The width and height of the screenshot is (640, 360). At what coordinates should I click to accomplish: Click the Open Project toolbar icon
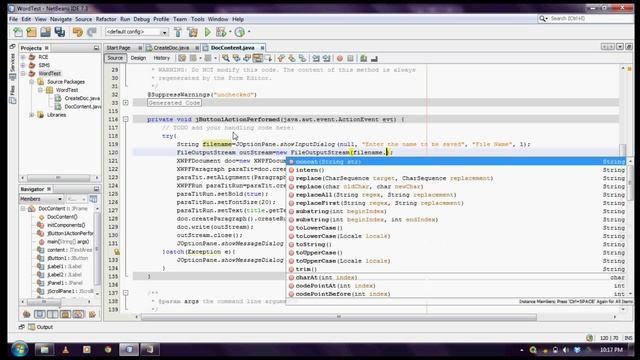coord(45,32)
